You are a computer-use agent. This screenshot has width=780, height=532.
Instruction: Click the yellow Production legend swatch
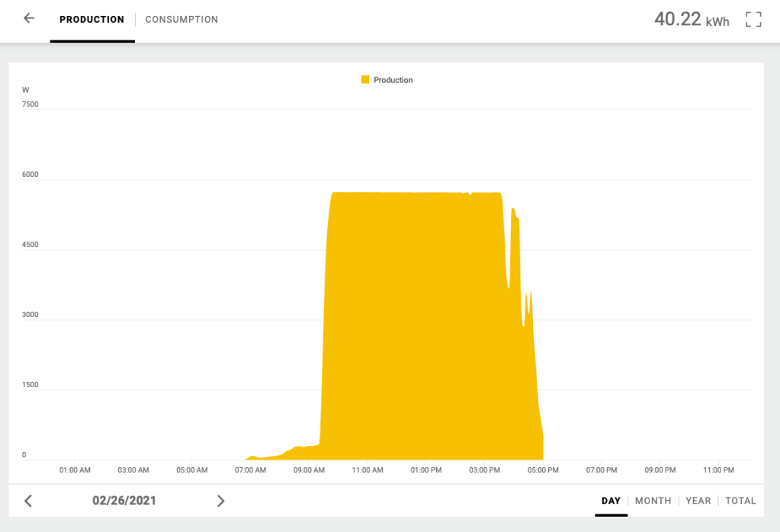365,80
